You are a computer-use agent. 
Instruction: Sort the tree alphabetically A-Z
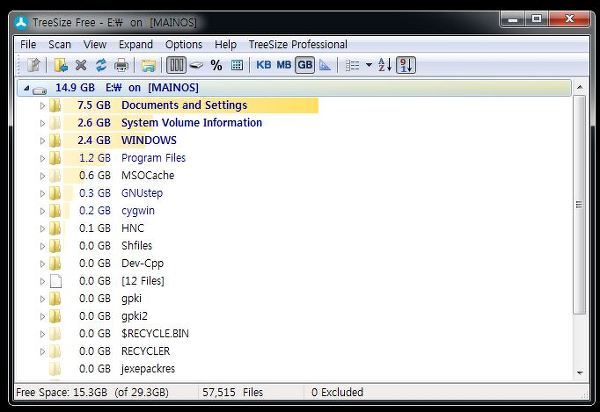click(x=385, y=65)
